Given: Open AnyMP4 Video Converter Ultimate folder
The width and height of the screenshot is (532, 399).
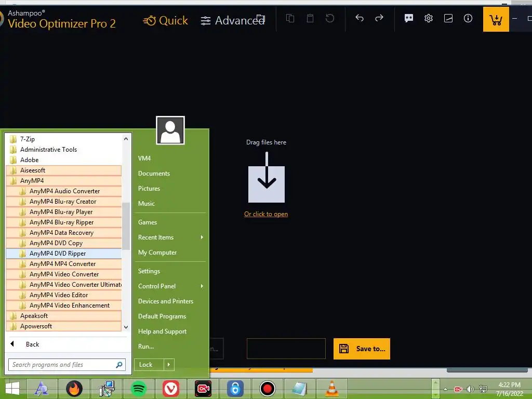Looking at the screenshot, I should 64,285.
